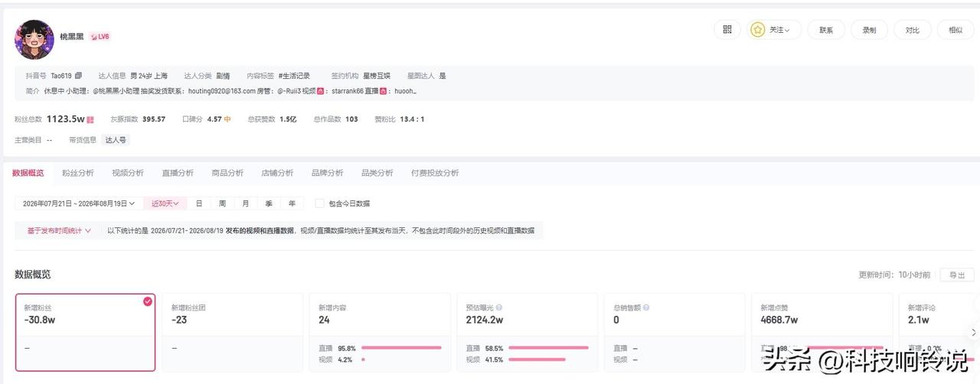Select the 品牌分析 tab

[328, 173]
